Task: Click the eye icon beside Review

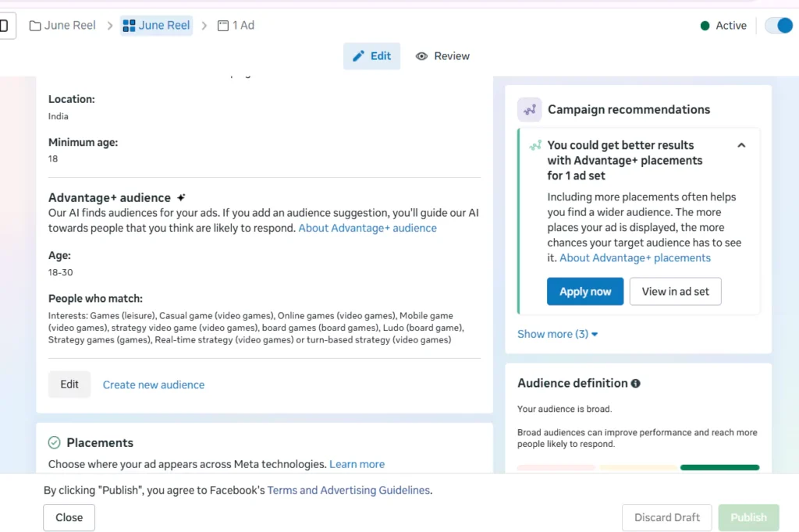Action: (422, 56)
